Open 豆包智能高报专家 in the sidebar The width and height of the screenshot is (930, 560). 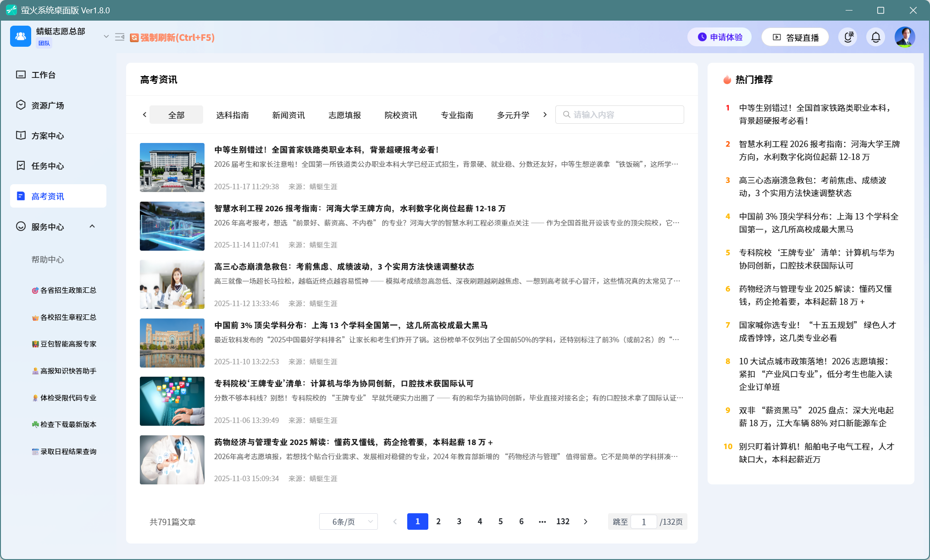64,344
